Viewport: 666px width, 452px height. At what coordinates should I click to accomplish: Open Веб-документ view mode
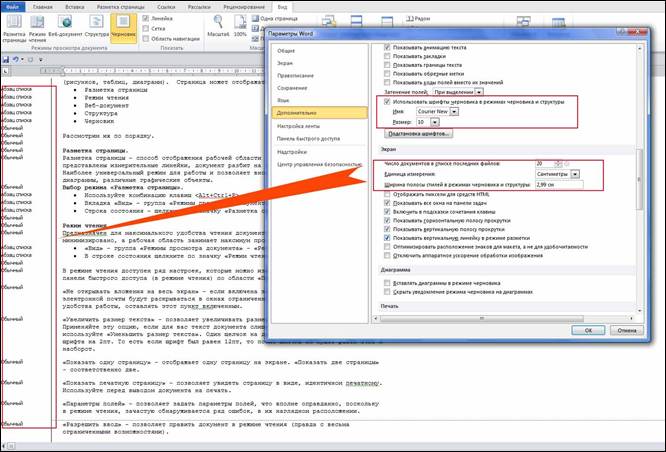point(65,26)
